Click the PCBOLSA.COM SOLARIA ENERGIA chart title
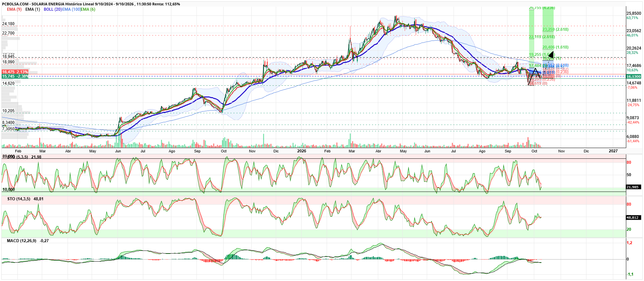Image resolution: width=644 pixels, height=281 pixels. [x=91, y=4]
